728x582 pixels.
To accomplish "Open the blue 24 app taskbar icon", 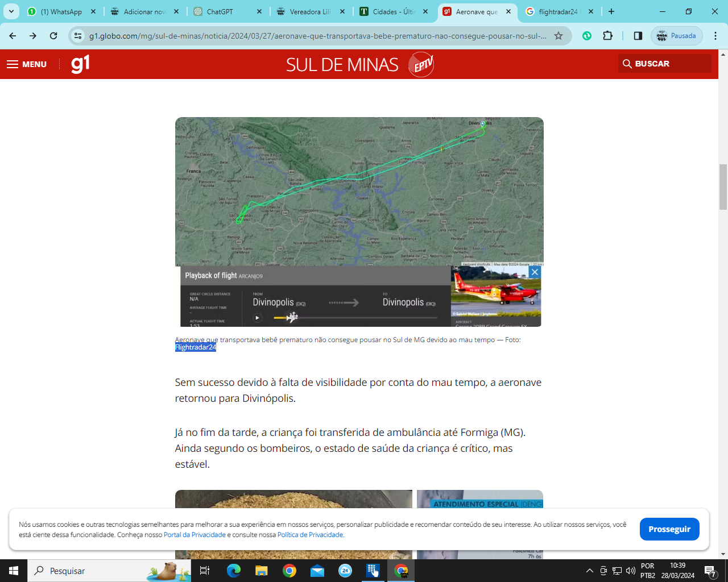I will tap(345, 571).
